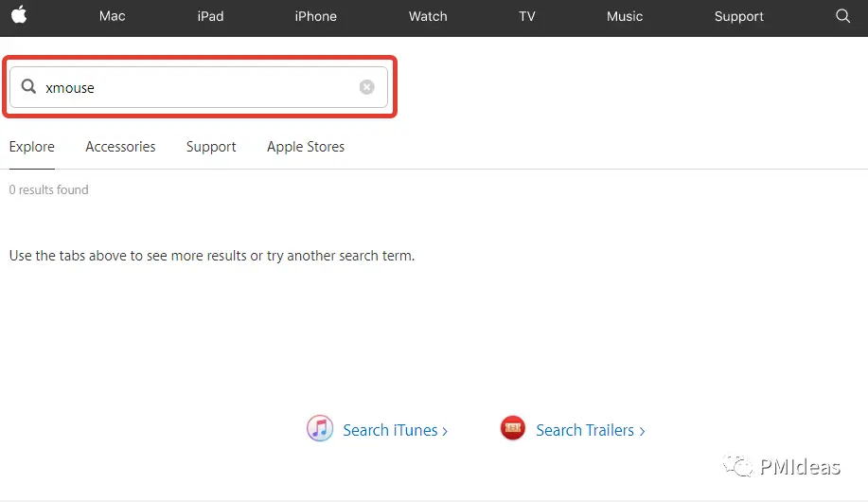Click the Apple logo in navigation bar

19,15
